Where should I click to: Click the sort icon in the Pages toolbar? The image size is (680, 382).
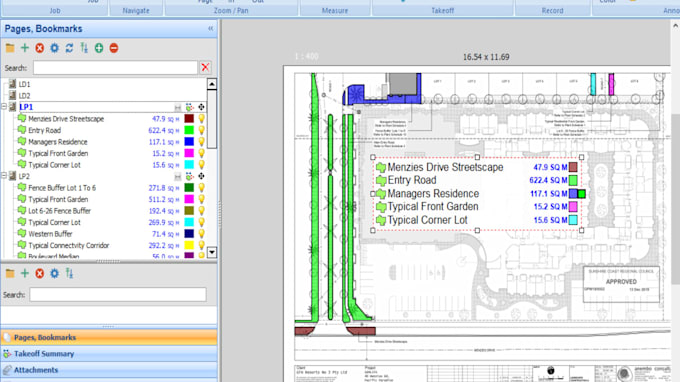tap(84, 48)
